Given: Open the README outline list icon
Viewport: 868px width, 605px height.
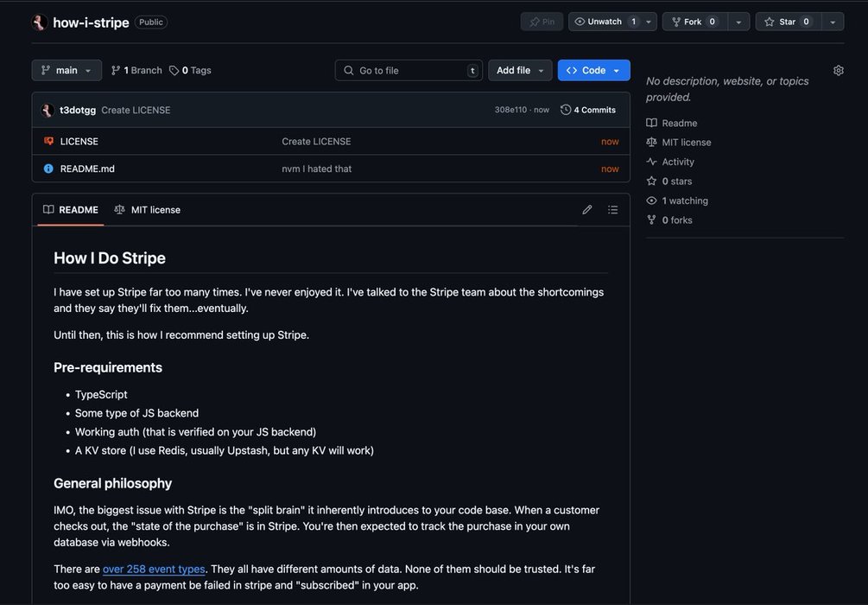Looking at the screenshot, I should (612, 209).
